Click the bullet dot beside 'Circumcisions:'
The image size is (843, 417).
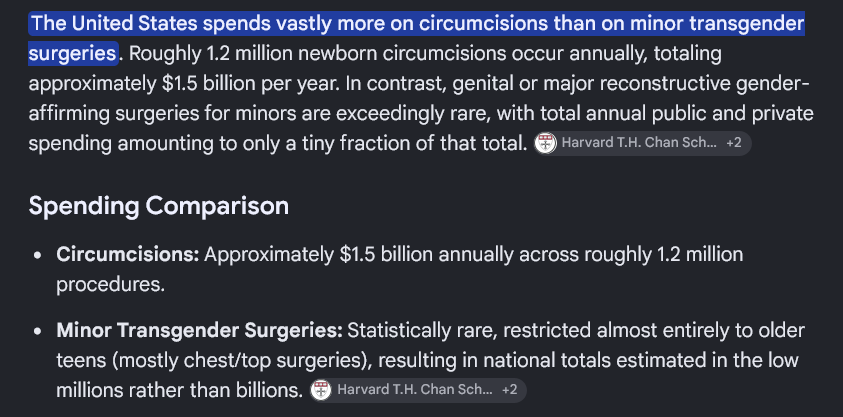(37, 255)
